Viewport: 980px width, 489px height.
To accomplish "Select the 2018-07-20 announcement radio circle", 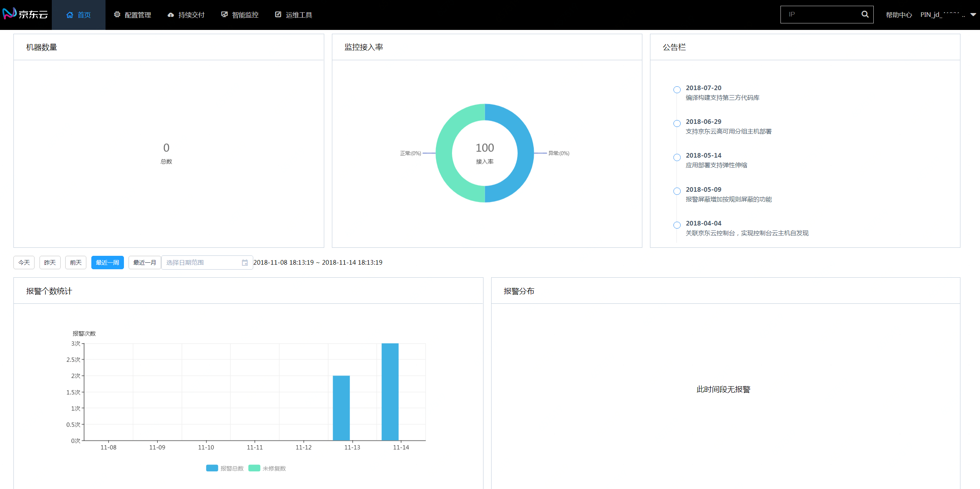I will point(676,89).
